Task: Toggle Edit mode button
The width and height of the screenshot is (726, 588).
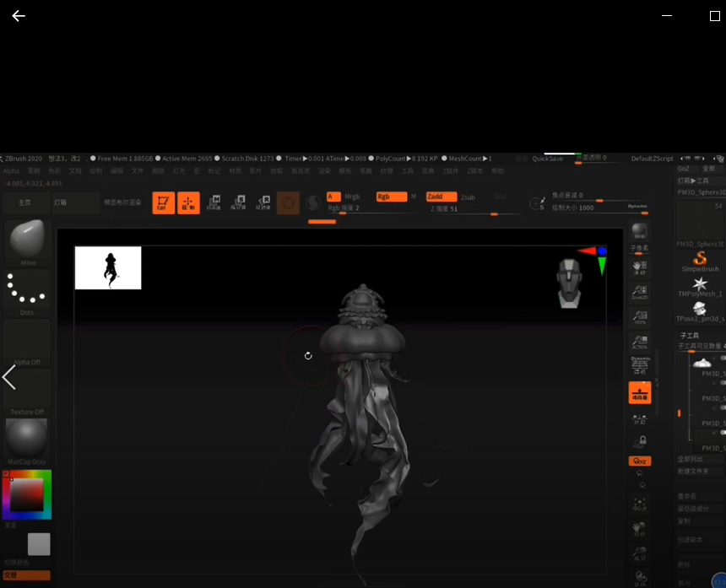Action: click(x=163, y=203)
